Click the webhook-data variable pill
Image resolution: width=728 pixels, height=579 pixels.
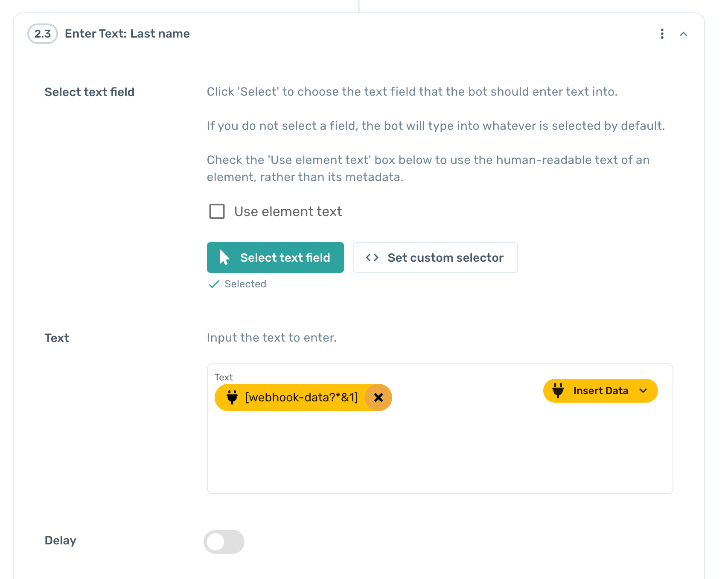click(301, 398)
